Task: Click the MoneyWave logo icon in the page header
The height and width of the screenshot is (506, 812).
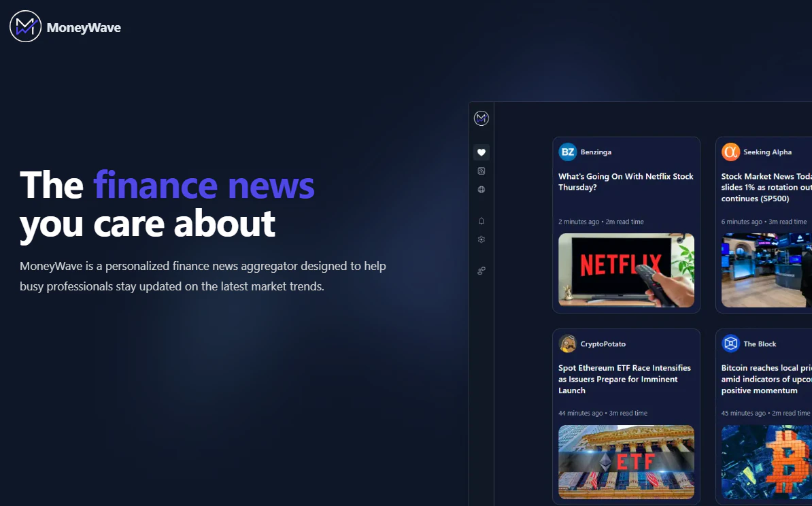Action: point(25,27)
